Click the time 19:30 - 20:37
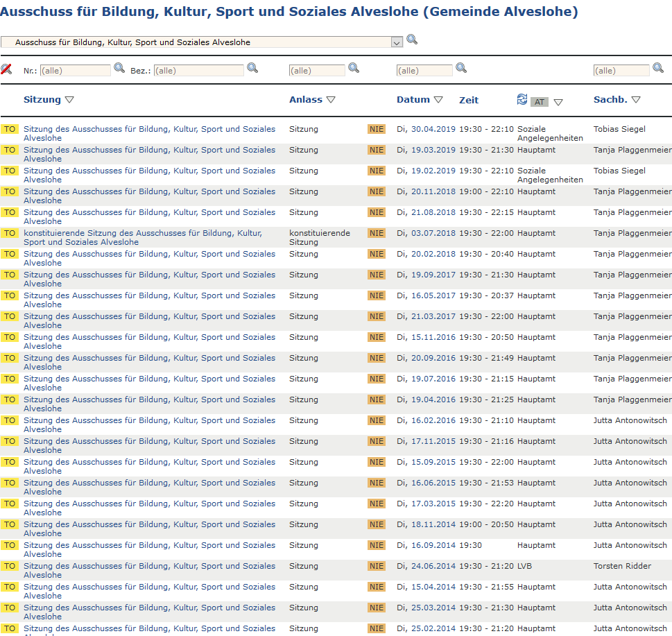This screenshot has width=672, height=636. (486, 295)
